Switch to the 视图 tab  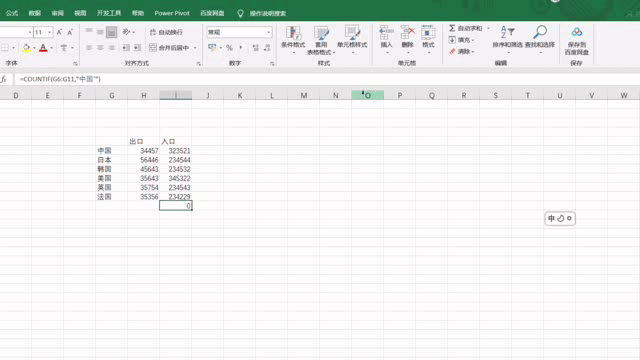(x=80, y=13)
